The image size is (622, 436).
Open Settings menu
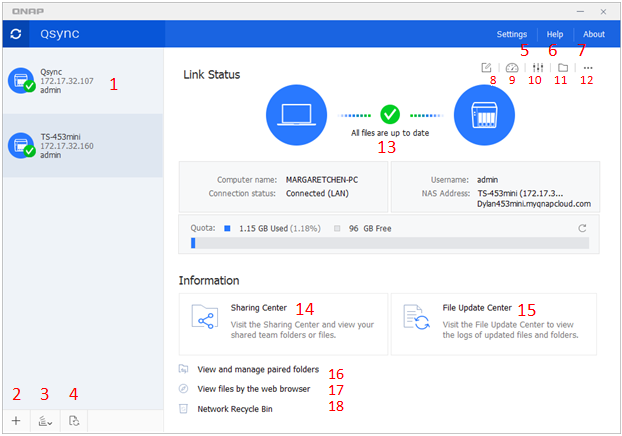tap(512, 34)
